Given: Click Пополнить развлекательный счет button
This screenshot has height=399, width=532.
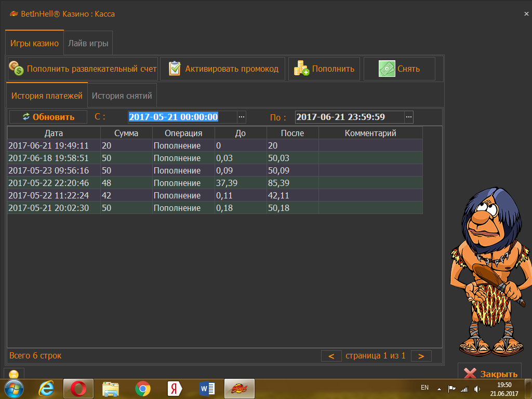Looking at the screenshot, I should coord(83,69).
